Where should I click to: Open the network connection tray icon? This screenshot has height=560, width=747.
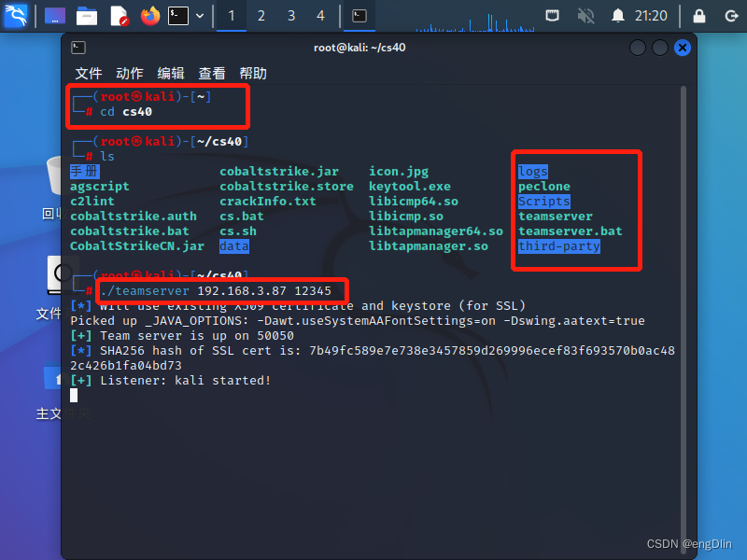point(553,16)
